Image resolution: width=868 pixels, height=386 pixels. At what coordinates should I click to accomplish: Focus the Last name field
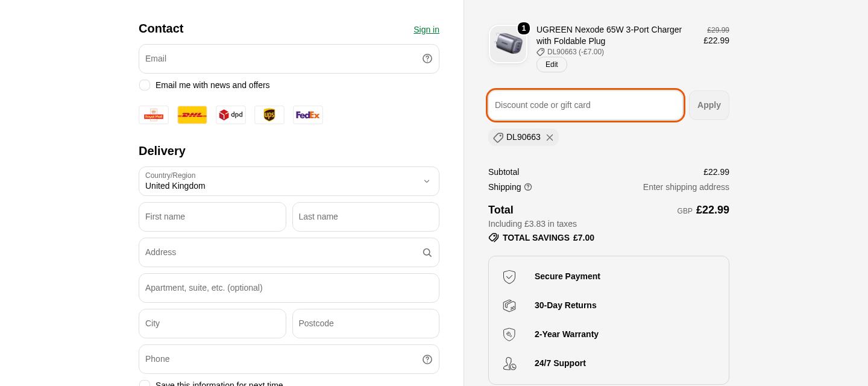pos(366,217)
